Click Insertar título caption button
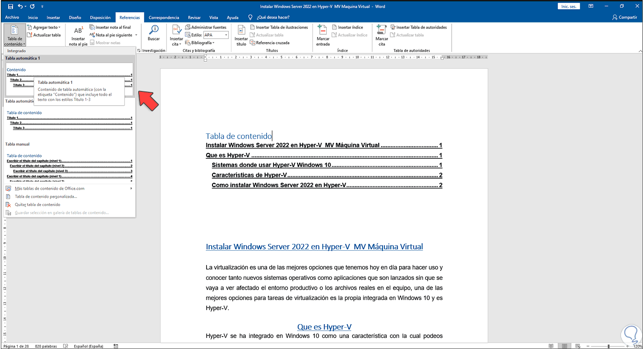The image size is (644, 349). tap(241, 36)
